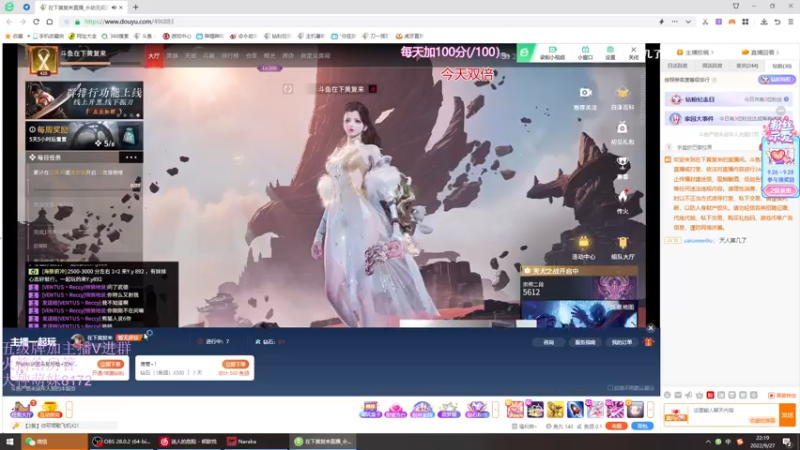Mute the Douyu tab audio
Image resolution: width=800 pixels, height=450 pixels.
[113, 7]
